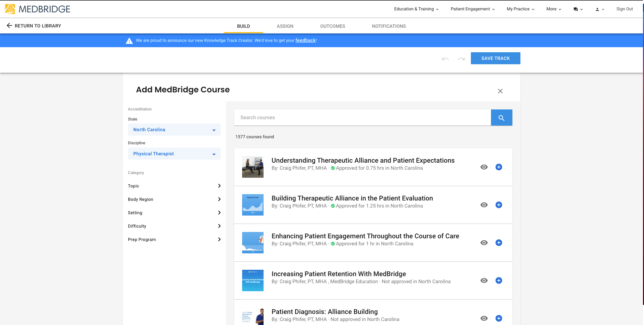Add Enhancing Patient Engagement course with plus icon
Image resolution: width=644 pixels, height=325 pixels.
click(x=499, y=243)
